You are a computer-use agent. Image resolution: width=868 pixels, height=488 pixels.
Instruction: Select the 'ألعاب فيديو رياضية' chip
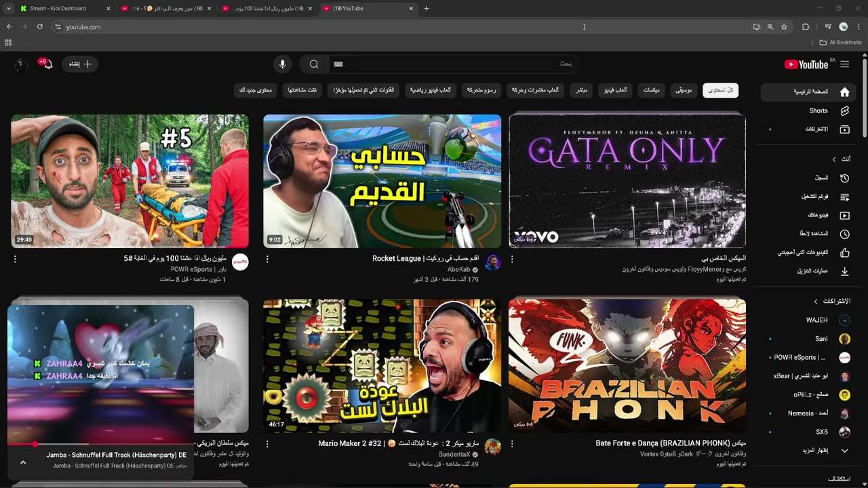[x=431, y=90]
